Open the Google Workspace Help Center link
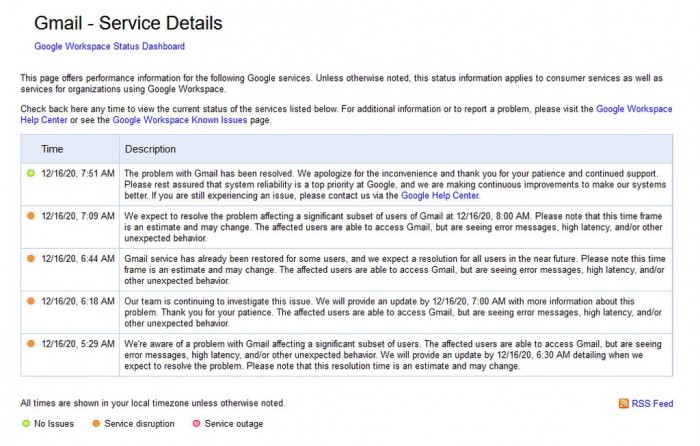Image resolution: width=700 pixels, height=446 pixels. [634, 109]
